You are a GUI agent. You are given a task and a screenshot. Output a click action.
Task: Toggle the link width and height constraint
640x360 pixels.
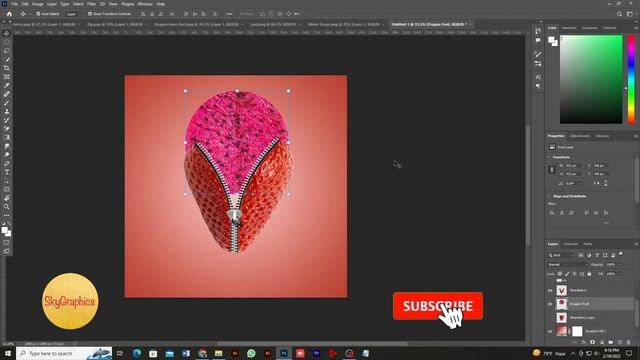tap(552, 169)
